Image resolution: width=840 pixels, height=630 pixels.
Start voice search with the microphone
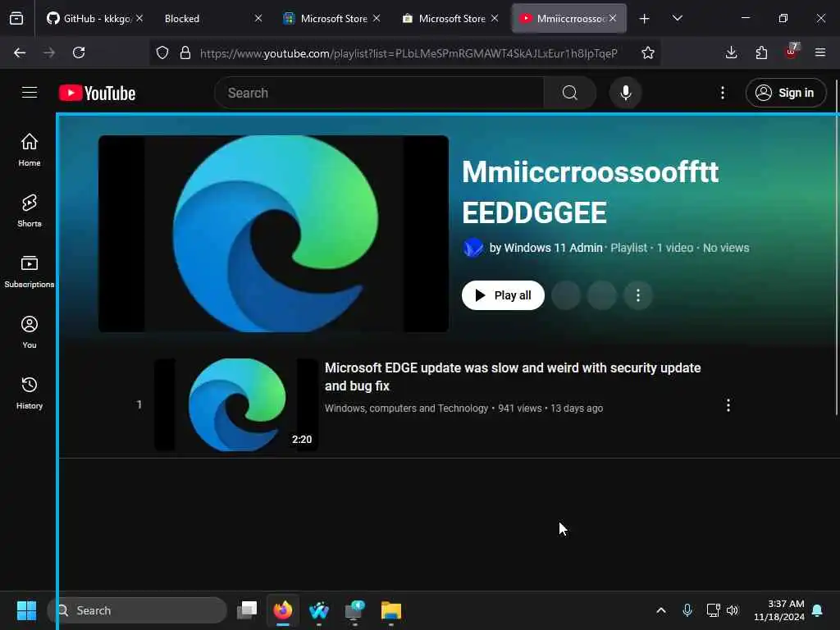(625, 93)
